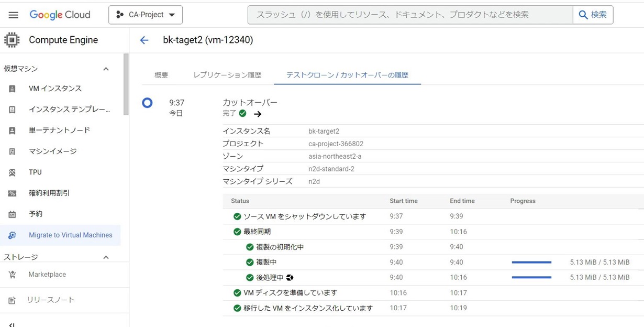Click the bk-target2 instance name value
This screenshot has width=644, height=327.
324,131
